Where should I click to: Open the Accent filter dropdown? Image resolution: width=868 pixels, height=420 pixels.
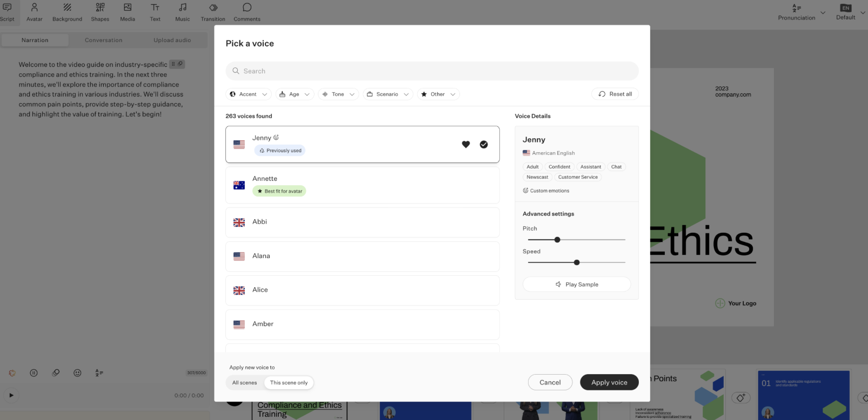[249, 94]
